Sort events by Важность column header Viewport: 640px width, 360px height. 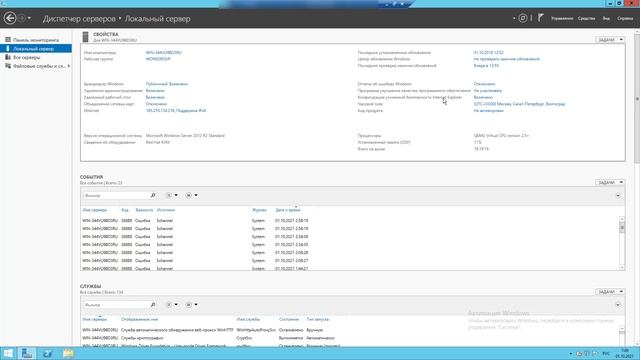pyautogui.click(x=144, y=210)
